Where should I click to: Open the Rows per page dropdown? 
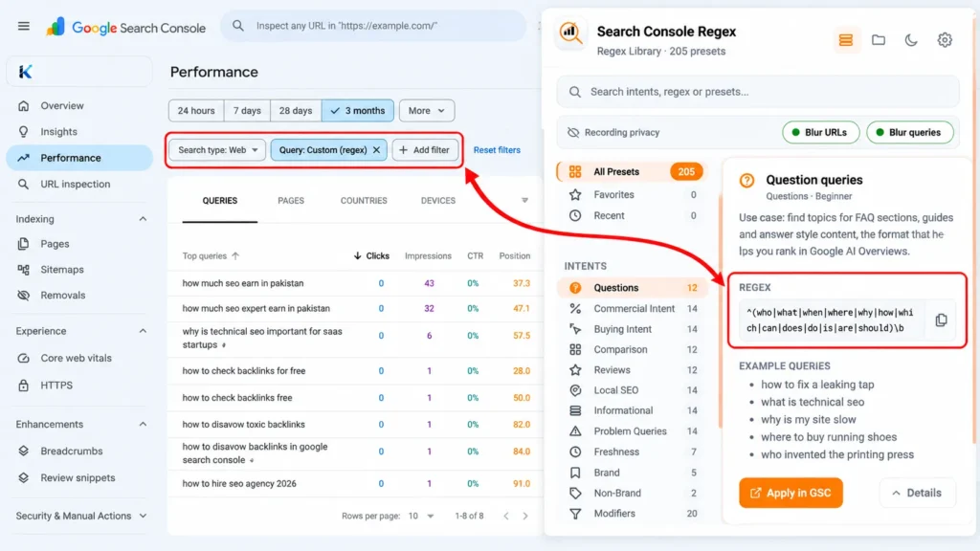click(x=421, y=516)
